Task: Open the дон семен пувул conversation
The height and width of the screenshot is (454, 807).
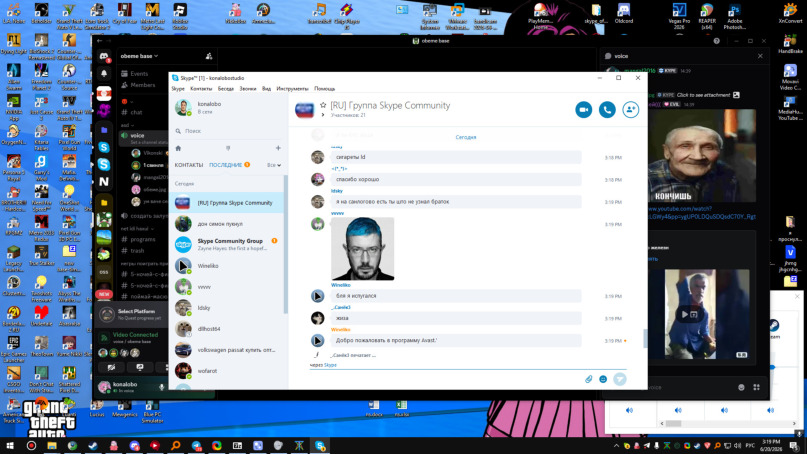Action: point(227,224)
